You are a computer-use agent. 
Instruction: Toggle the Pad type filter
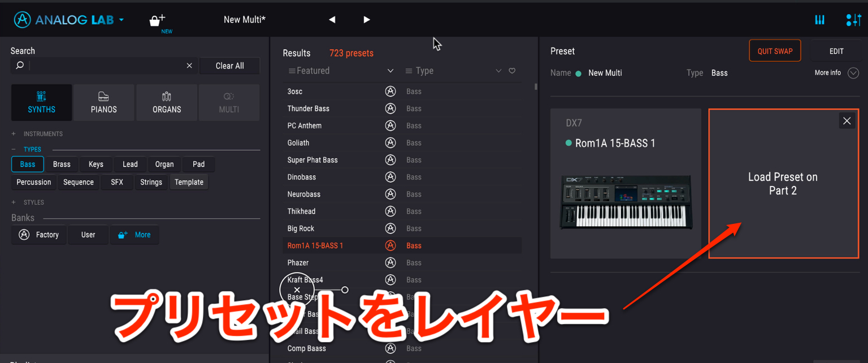(x=198, y=164)
